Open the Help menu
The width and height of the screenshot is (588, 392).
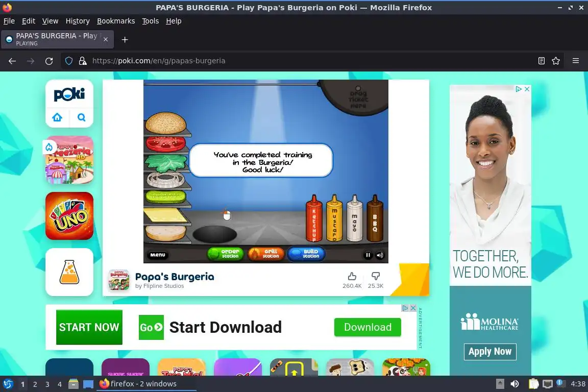(x=174, y=21)
